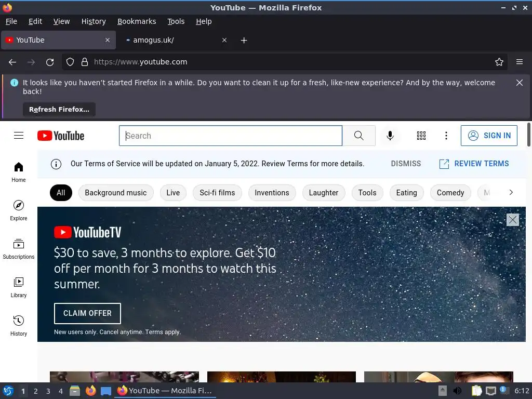Viewport: 532px width, 399px height.
Task: Click the SIGN IN button
Action: pos(489,136)
